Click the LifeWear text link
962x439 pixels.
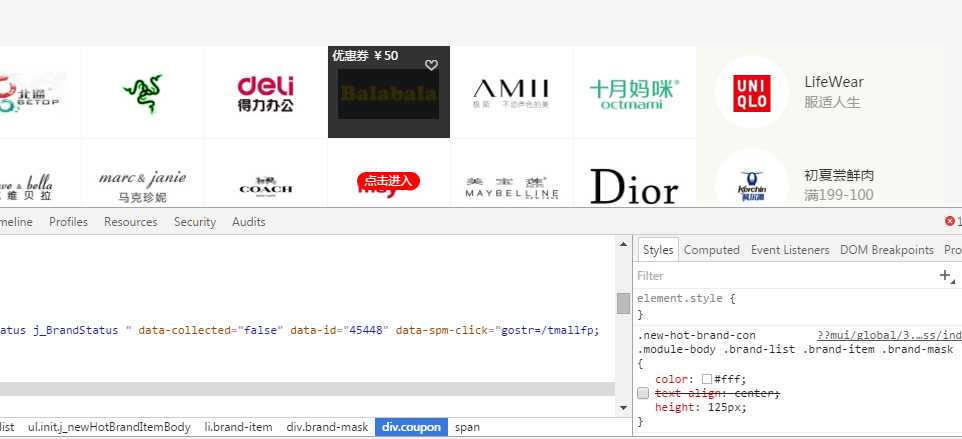pyautogui.click(x=834, y=82)
